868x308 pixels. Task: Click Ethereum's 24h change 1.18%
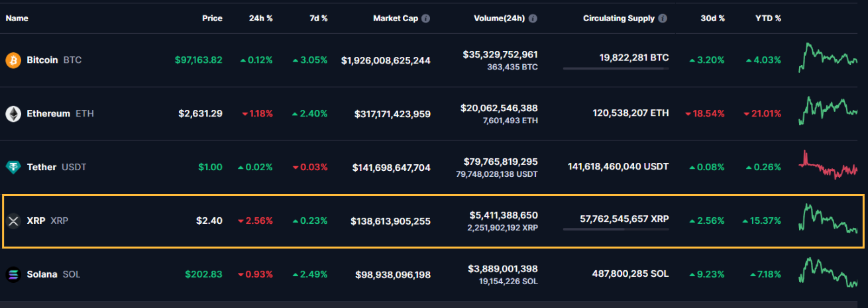(x=257, y=114)
